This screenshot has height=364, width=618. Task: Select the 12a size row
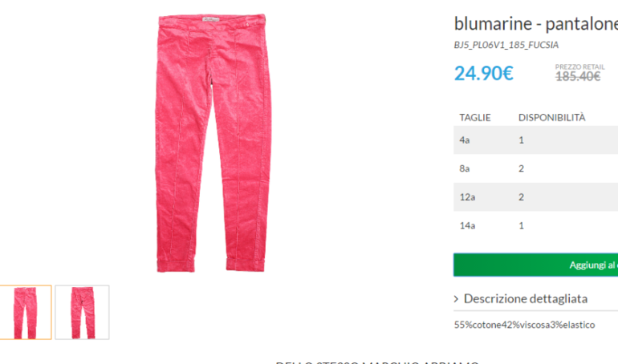click(x=535, y=196)
